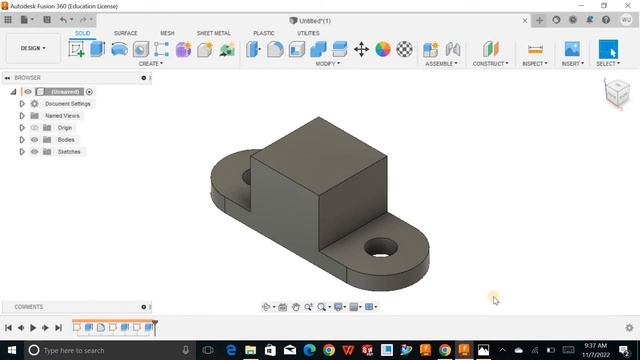
Task: Toggle visibility of the Sketches folder
Action: 34,152
